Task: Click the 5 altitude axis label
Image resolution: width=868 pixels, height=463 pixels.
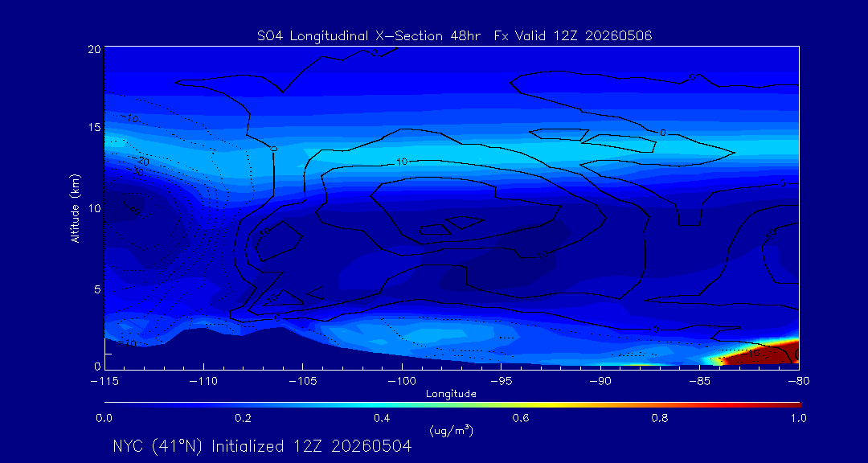Action: [x=96, y=289]
